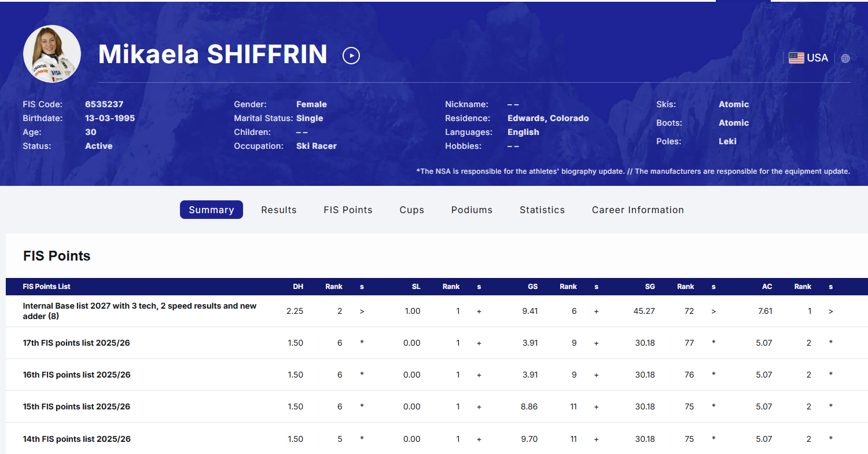Click the GS column header
Image resolution: width=868 pixels, height=454 pixels.
532,287
